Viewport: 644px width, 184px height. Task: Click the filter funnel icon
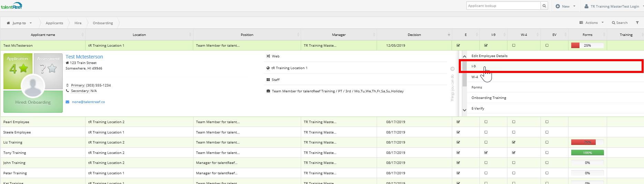pyautogui.click(x=637, y=23)
